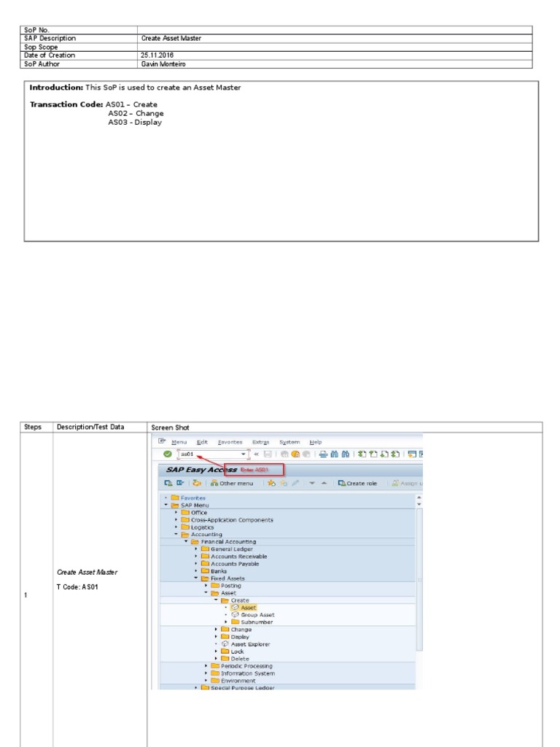Click the double-chevron collapse command field icon

pyautogui.click(x=256, y=454)
